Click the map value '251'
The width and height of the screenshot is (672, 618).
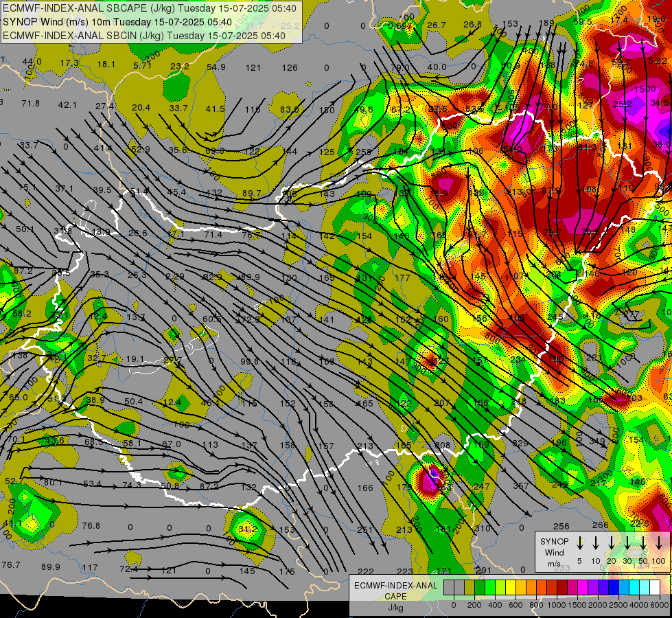point(364,530)
